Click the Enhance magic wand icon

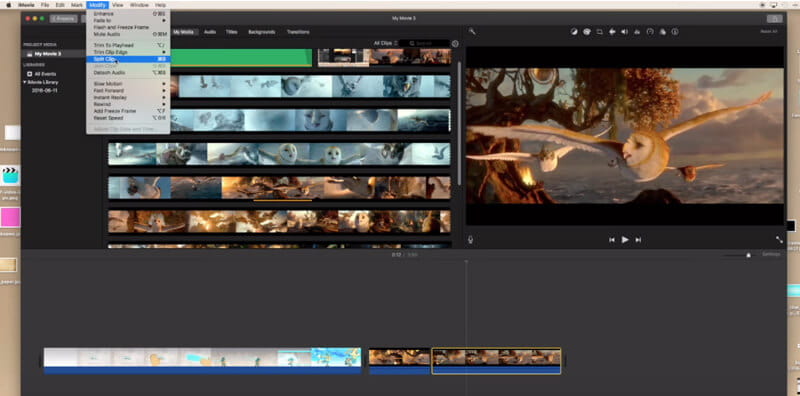coord(472,32)
